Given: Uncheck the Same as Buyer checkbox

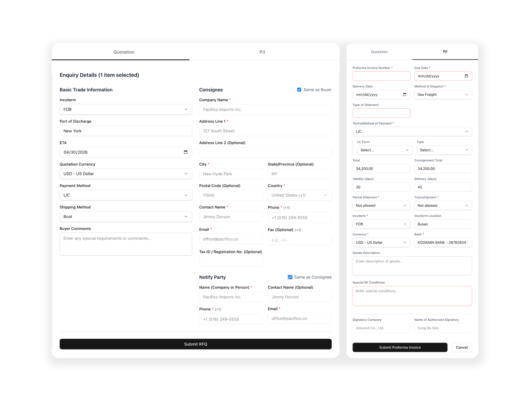Looking at the screenshot, I should tap(299, 90).
